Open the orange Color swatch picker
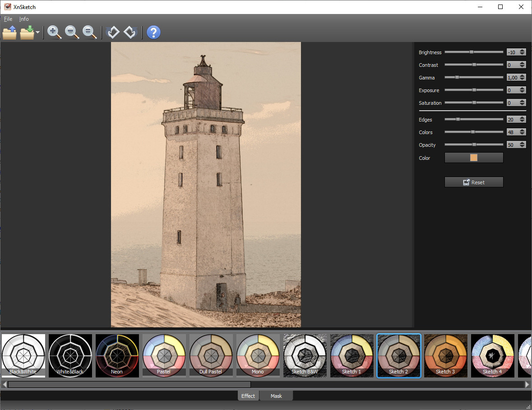The height and width of the screenshot is (410, 532). coord(474,158)
